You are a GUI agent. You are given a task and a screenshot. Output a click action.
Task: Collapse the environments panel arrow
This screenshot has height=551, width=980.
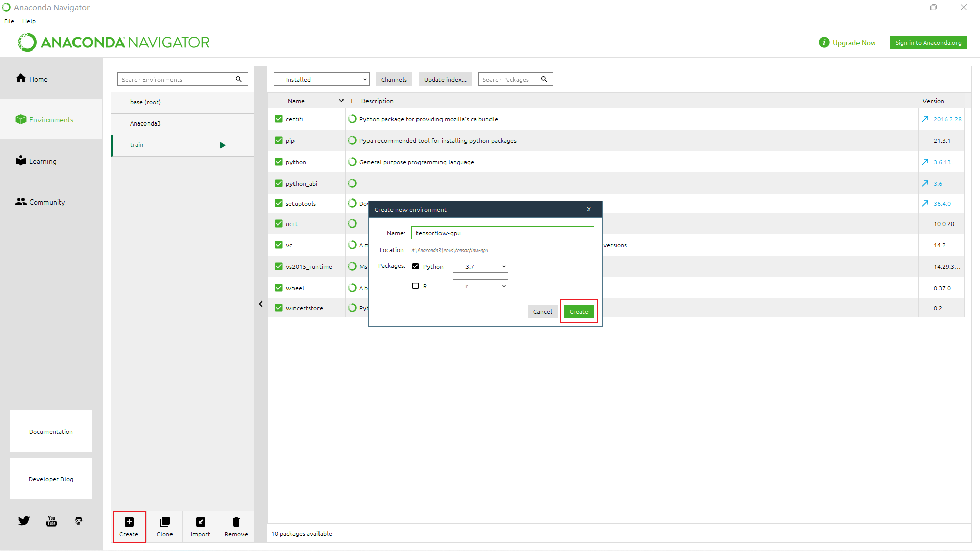[x=261, y=304]
